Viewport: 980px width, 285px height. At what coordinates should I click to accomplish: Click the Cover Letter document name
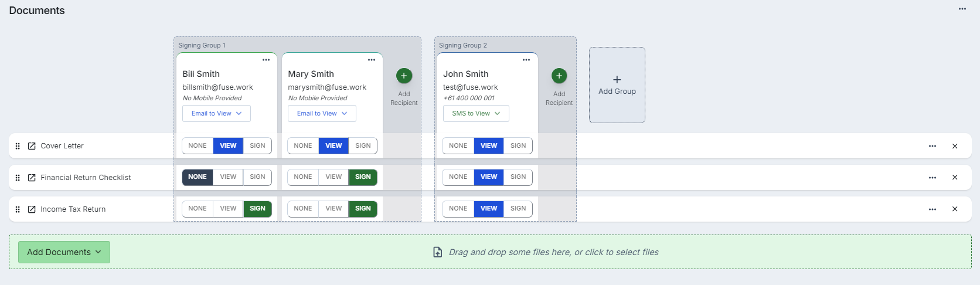[x=62, y=146]
